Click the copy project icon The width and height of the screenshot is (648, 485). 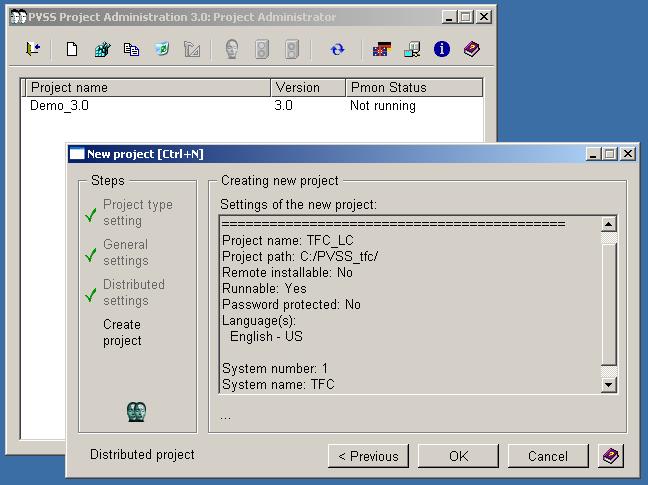[x=132, y=49]
